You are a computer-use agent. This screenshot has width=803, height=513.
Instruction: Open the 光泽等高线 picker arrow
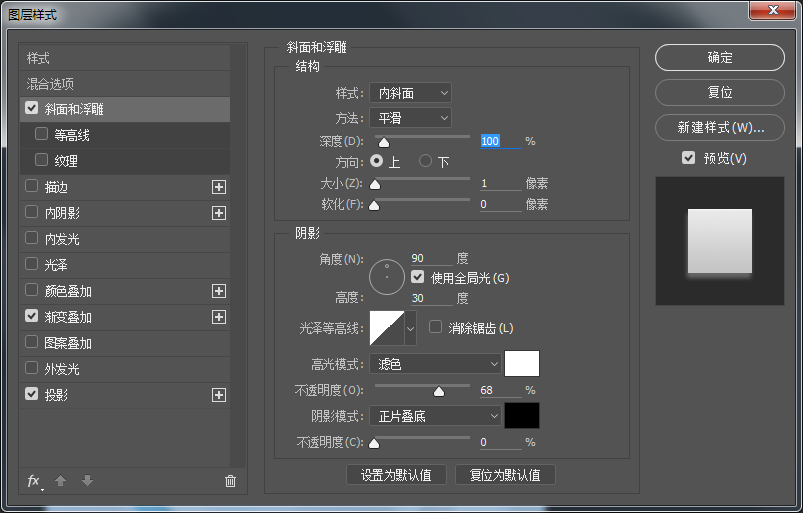[x=410, y=328]
